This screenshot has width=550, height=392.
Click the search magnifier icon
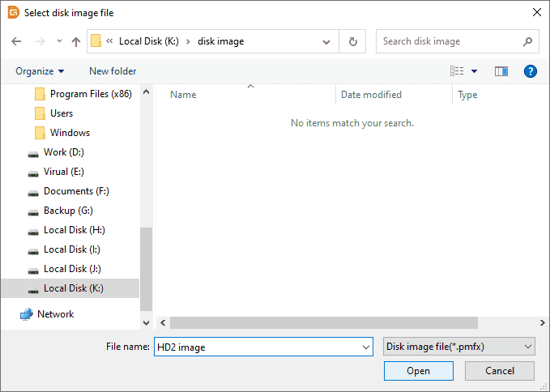point(527,41)
